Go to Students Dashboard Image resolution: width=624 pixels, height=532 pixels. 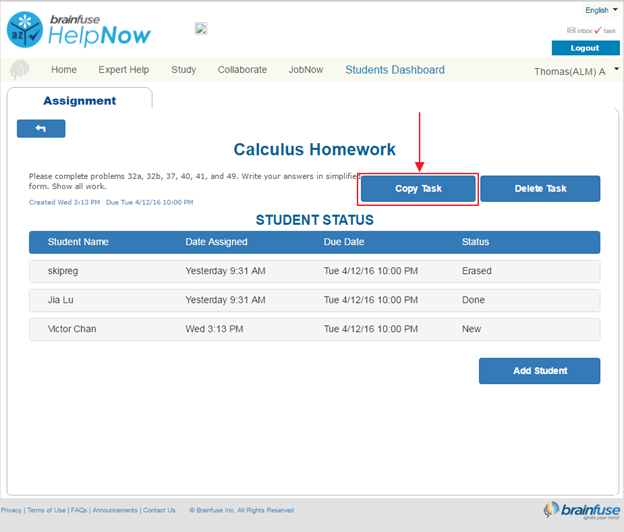click(x=394, y=70)
